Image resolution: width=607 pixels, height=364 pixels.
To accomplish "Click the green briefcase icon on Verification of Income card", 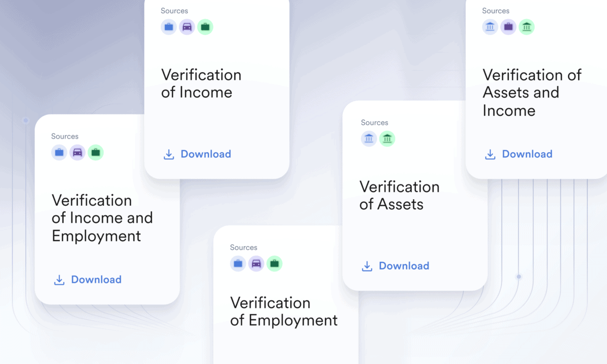I will (205, 27).
